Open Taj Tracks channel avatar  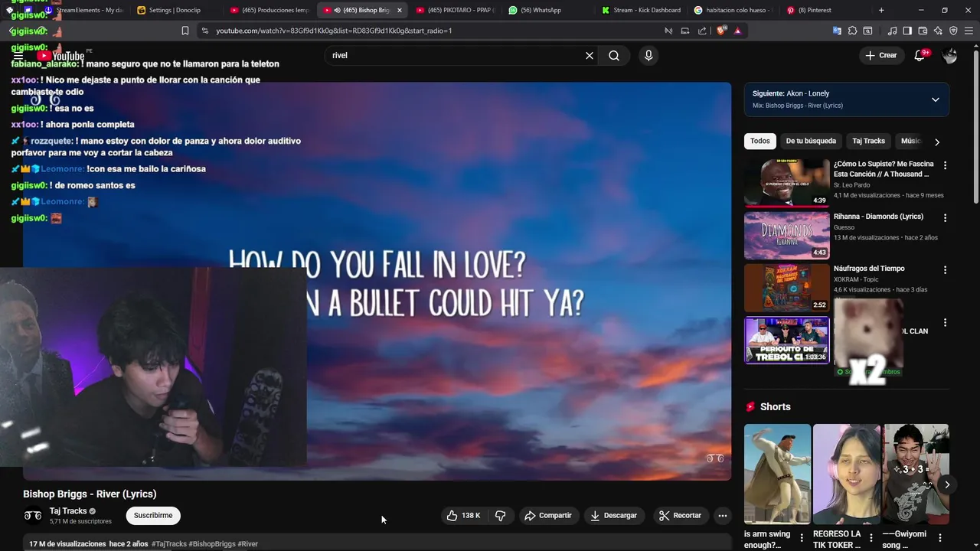pos(33,516)
